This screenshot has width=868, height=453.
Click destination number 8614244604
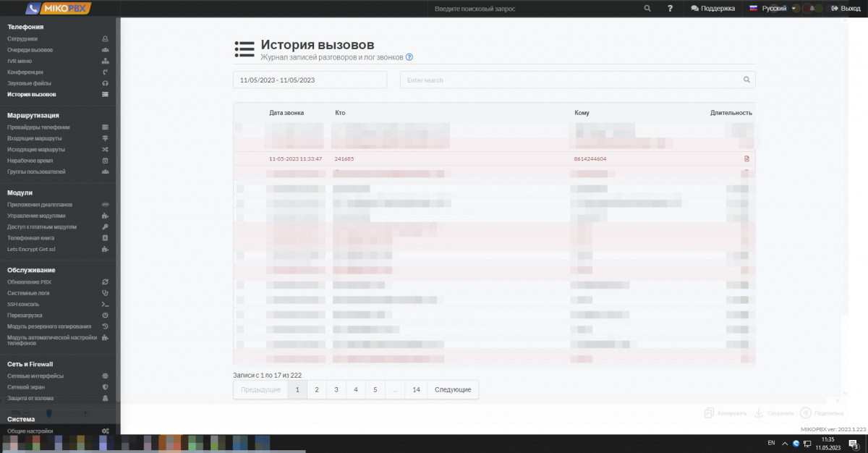coord(590,158)
